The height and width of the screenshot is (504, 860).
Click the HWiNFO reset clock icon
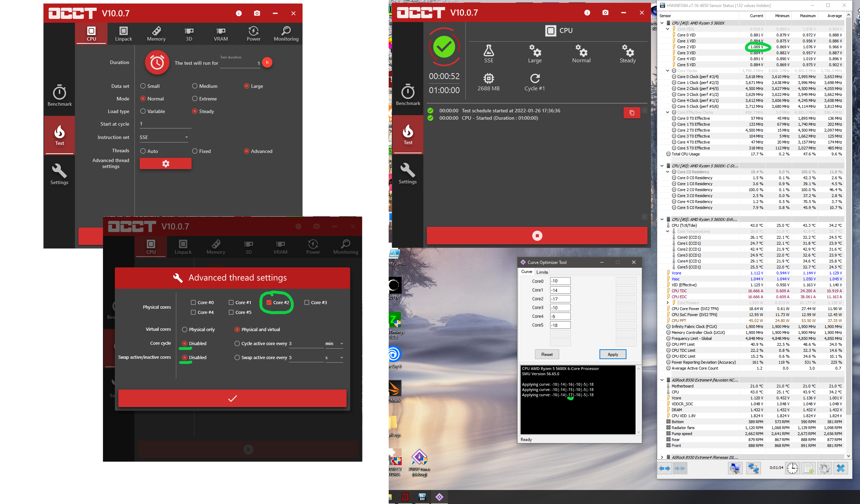[x=792, y=468]
